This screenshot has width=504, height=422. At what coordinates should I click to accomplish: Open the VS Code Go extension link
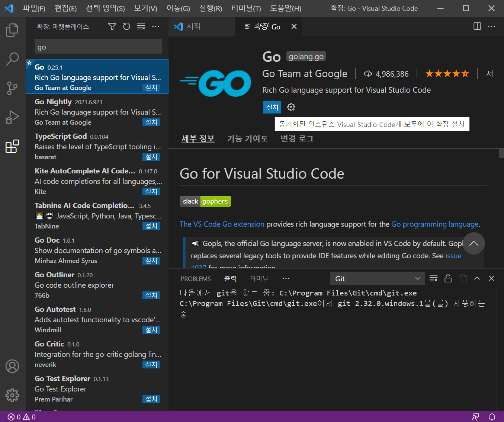coord(222,224)
